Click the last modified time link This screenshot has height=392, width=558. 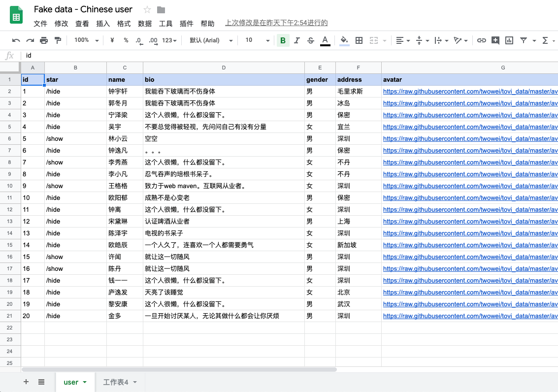point(276,23)
